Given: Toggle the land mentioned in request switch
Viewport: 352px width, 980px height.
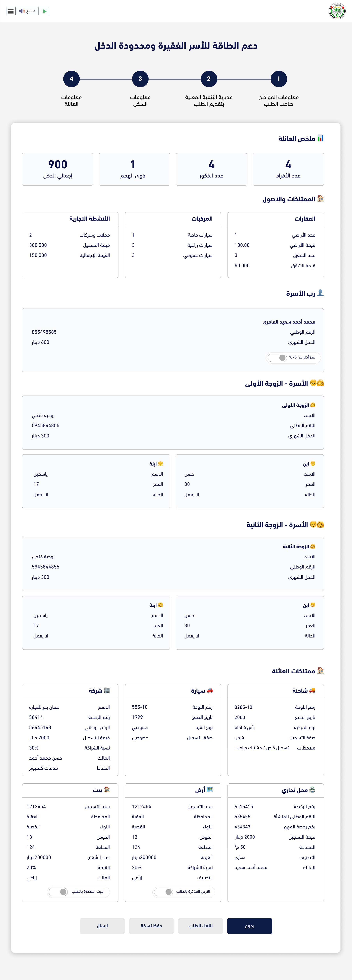Looking at the screenshot, I should (164, 892).
